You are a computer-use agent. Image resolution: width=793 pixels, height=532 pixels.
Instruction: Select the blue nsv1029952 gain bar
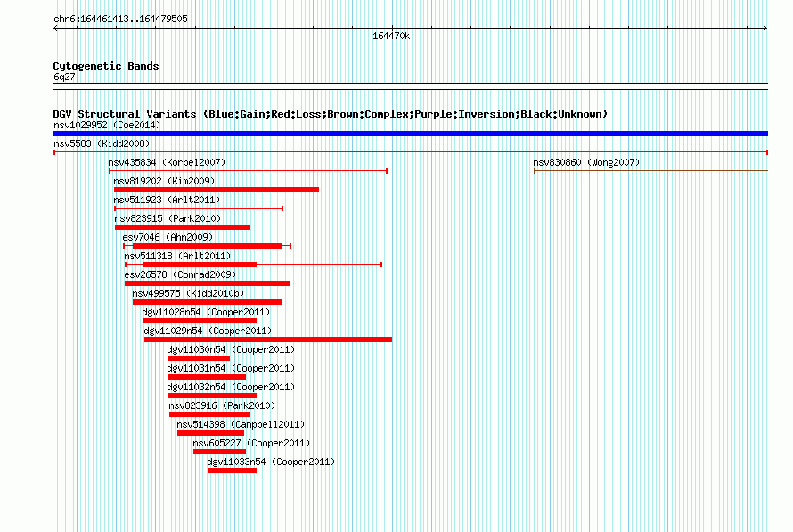(x=410, y=134)
